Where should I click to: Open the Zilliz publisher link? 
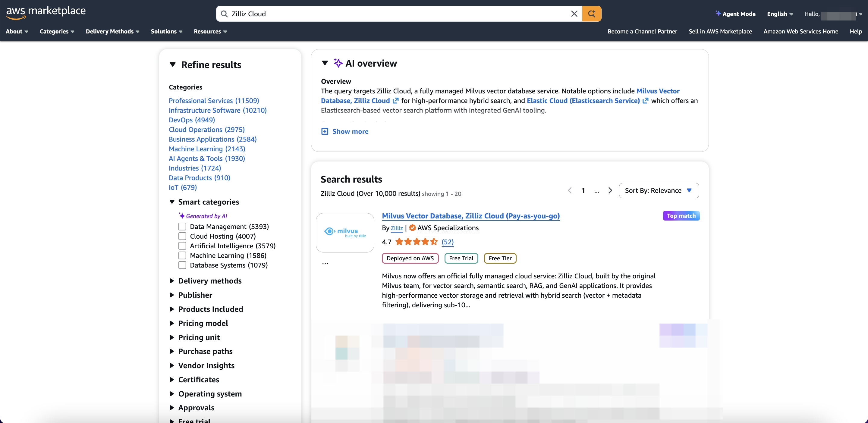[x=397, y=228]
